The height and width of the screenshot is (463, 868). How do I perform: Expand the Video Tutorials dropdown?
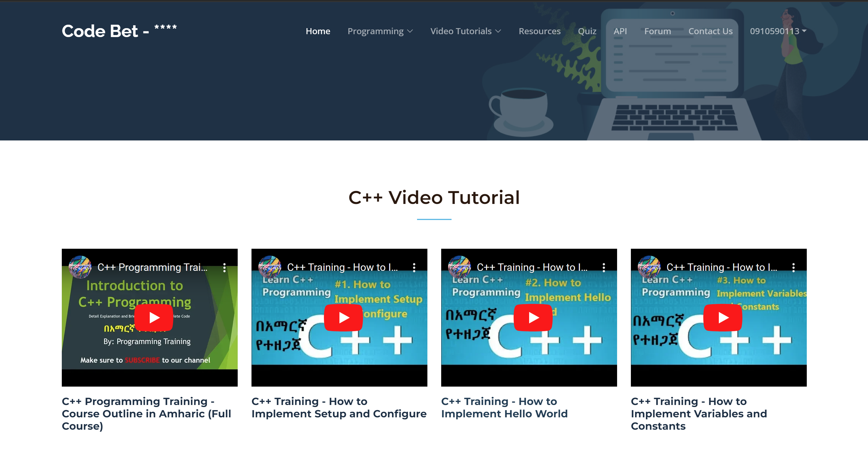click(465, 31)
